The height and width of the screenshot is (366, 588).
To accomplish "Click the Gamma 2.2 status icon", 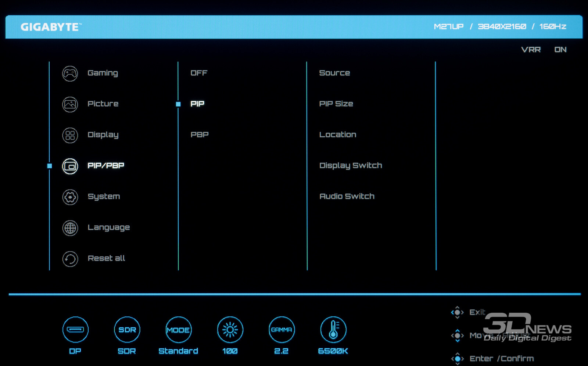I will (282, 330).
